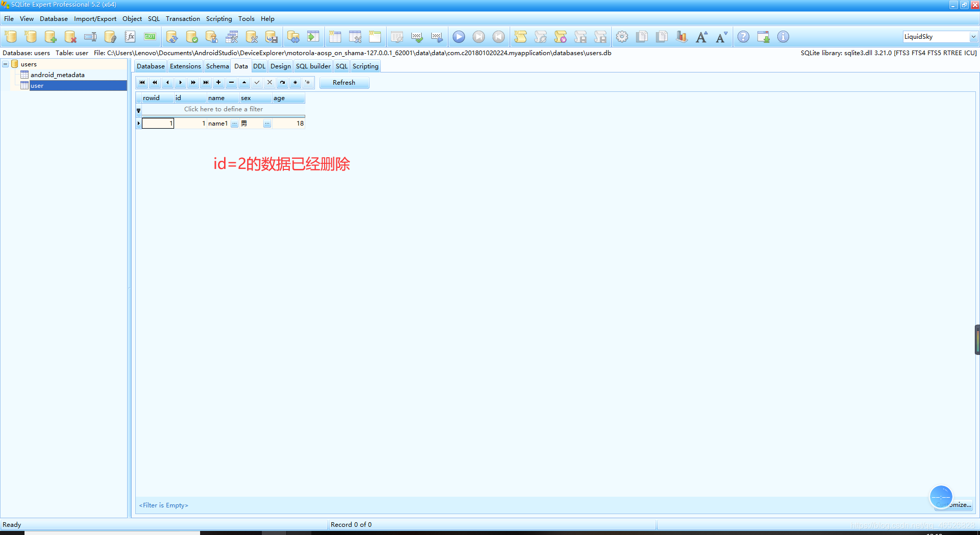The width and height of the screenshot is (980, 535).
Task: Click the About info icon
Action: pos(783,37)
